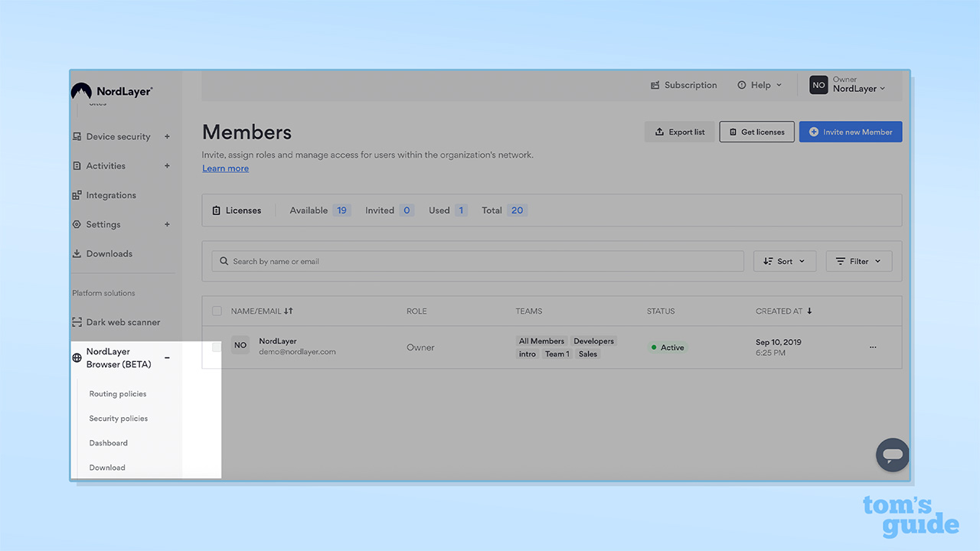Select the header checkbox above the member list
Image resolution: width=980 pixels, height=551 pixels.
click(x=217, y=311)
